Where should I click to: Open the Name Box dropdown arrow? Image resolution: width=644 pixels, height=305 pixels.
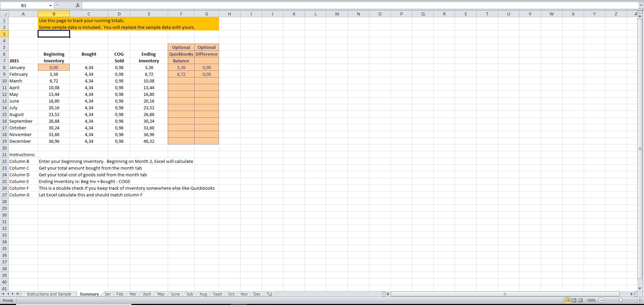pyautogui.click(x=50, y=5)
